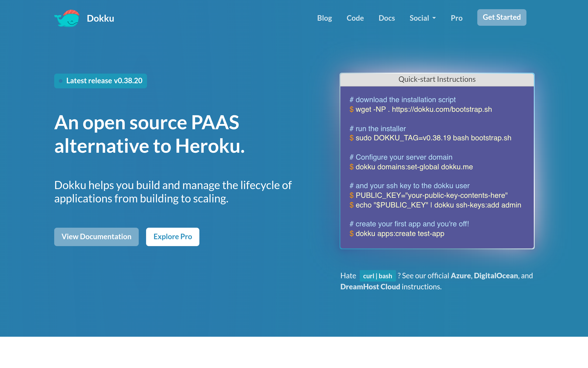Click the 'Dokku helps you build' tagline
Screen dimensions: 588x368
(173, 192)
